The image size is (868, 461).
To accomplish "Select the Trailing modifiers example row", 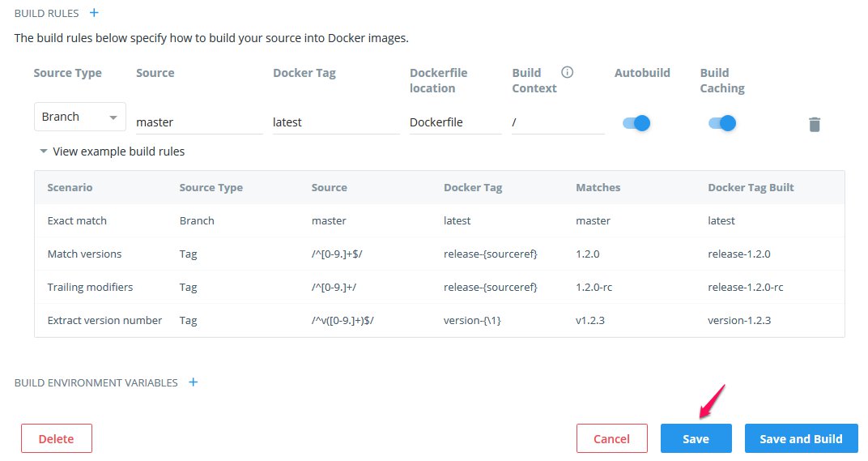I will (x=439, y=287).
